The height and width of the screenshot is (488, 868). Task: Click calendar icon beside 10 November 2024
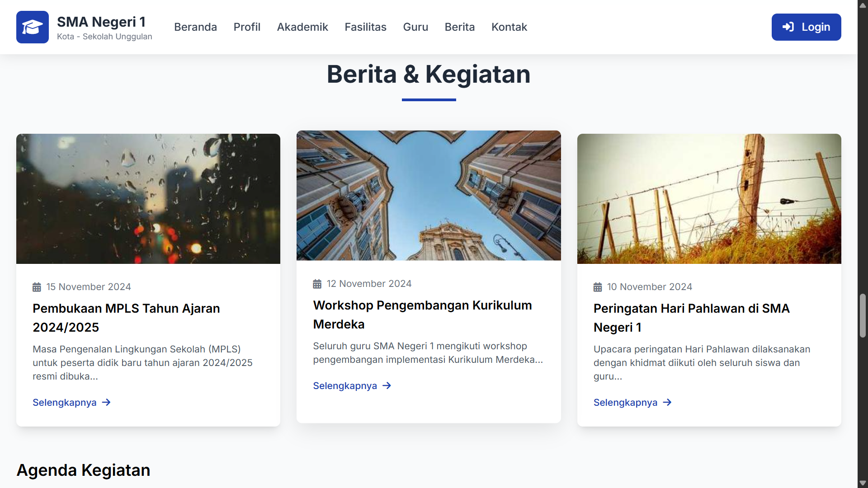point(598,287)
